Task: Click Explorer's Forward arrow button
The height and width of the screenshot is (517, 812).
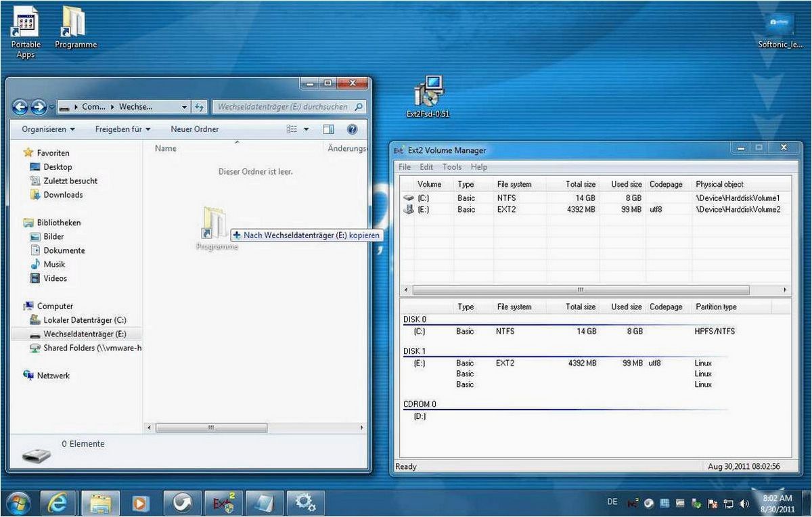Action: [x=39, y=107]
